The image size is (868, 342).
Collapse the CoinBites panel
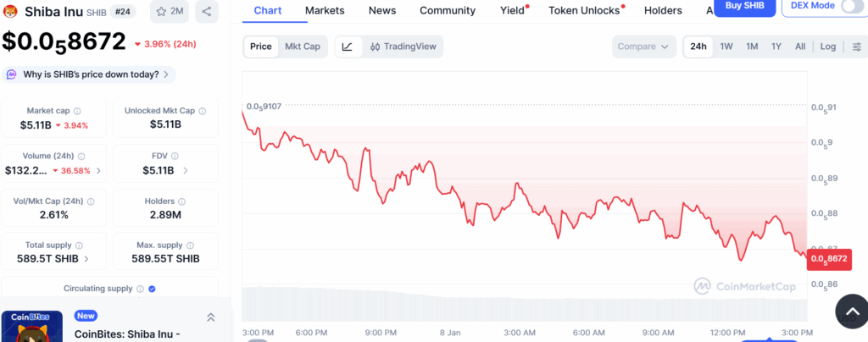(x=210, y=317)
